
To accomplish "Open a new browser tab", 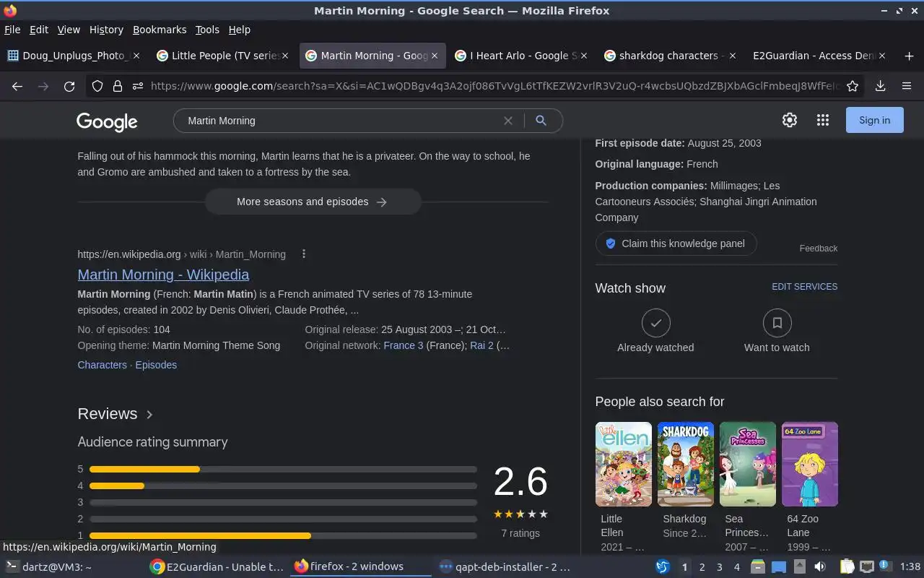I will [909, 56].
